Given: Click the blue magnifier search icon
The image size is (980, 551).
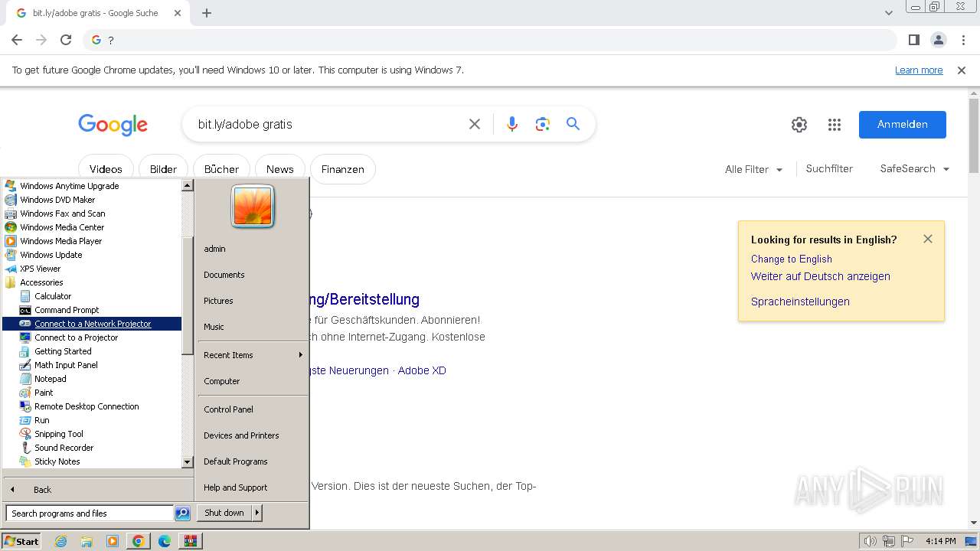Looking at the screenshot, I should pos(573,124).
